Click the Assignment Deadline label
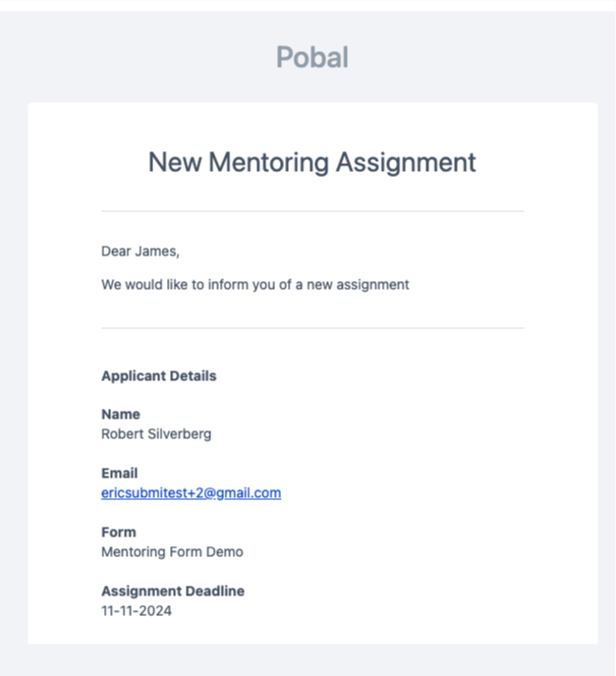This screenshot has height=676, width=616. 173,591
